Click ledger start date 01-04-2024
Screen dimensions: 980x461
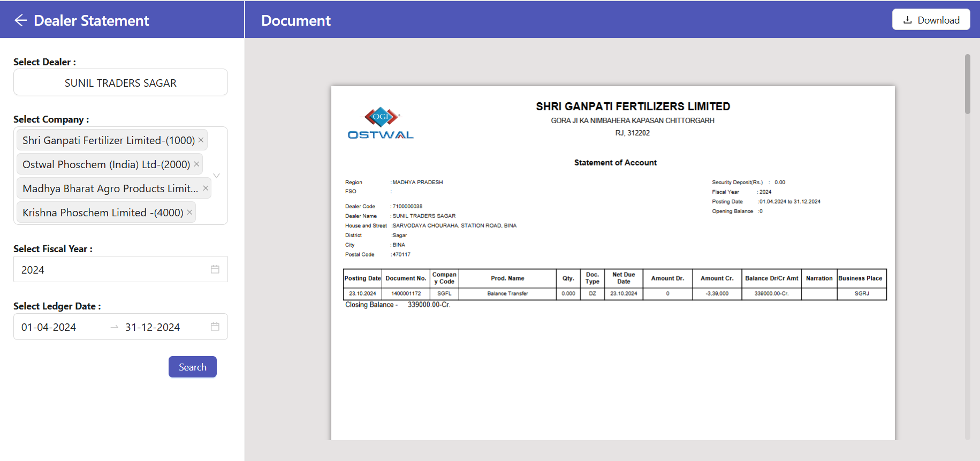pyautogui.click(x=49, y=327)
